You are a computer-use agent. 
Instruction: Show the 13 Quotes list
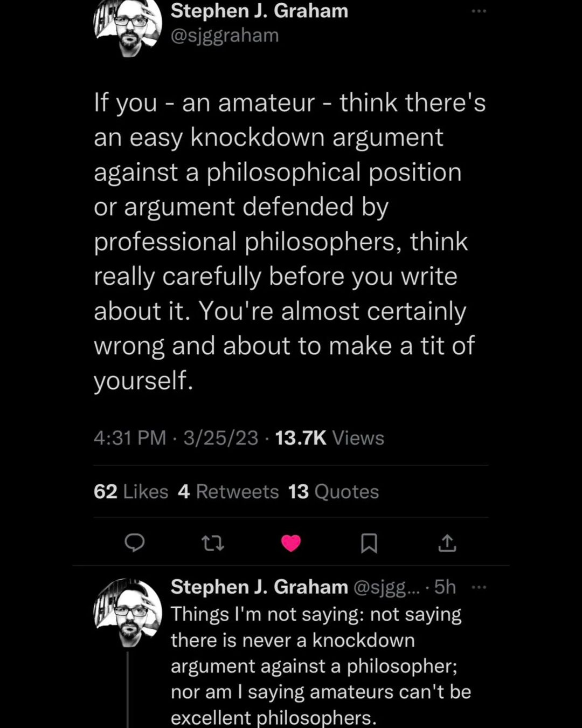pos(334,491)
